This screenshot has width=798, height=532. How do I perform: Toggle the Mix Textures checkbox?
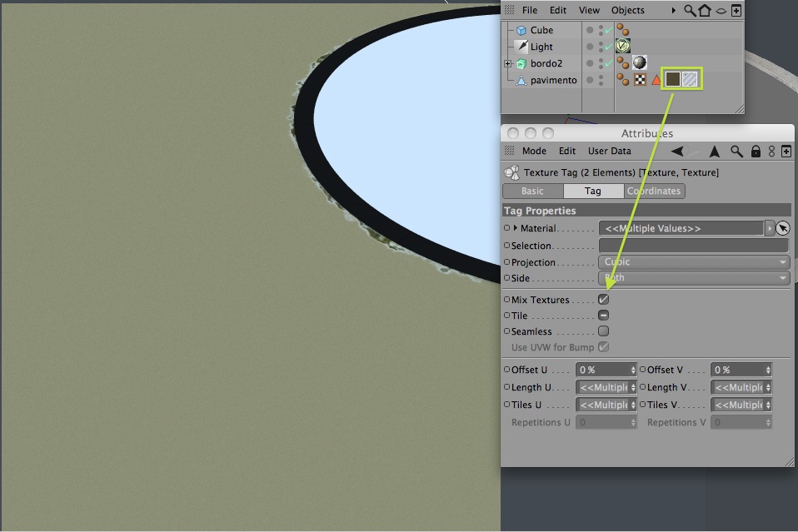click(604, 300)
